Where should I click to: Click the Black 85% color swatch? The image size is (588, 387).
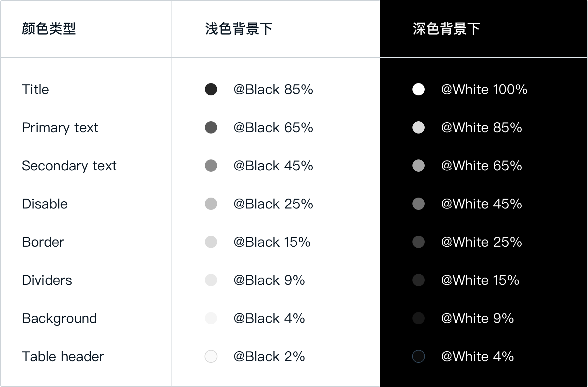click(211, 89)
